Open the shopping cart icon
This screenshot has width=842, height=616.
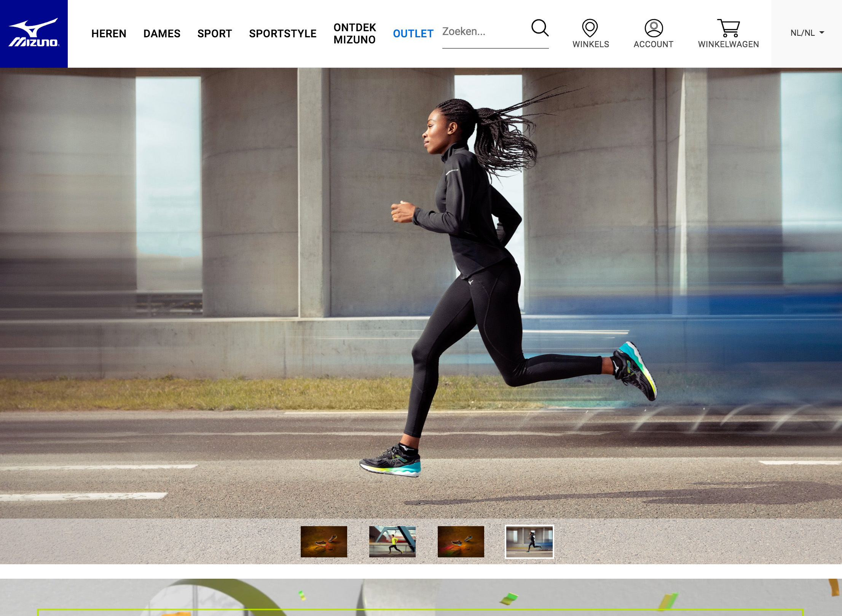[x=728, y=28]
